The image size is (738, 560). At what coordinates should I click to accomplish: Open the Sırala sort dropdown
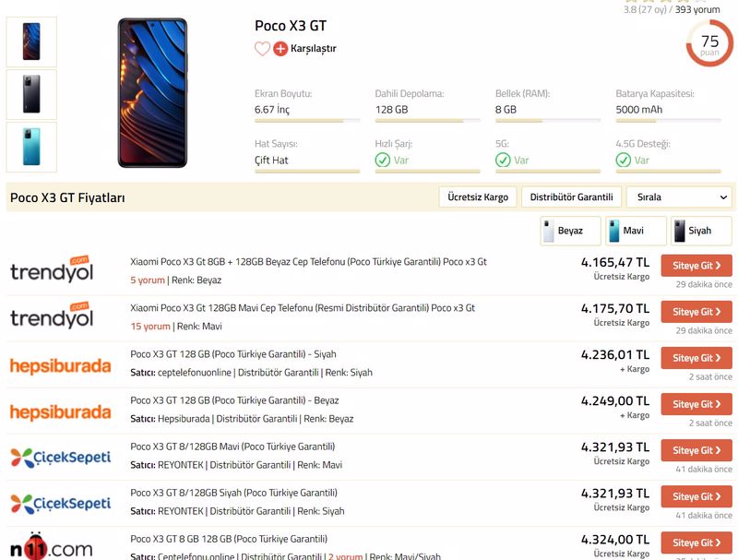(679, 197)
